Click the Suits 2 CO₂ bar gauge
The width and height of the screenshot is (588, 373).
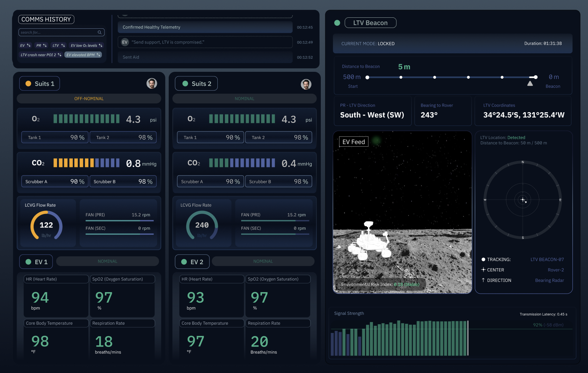pyautogui.click(x=242, y=163)
